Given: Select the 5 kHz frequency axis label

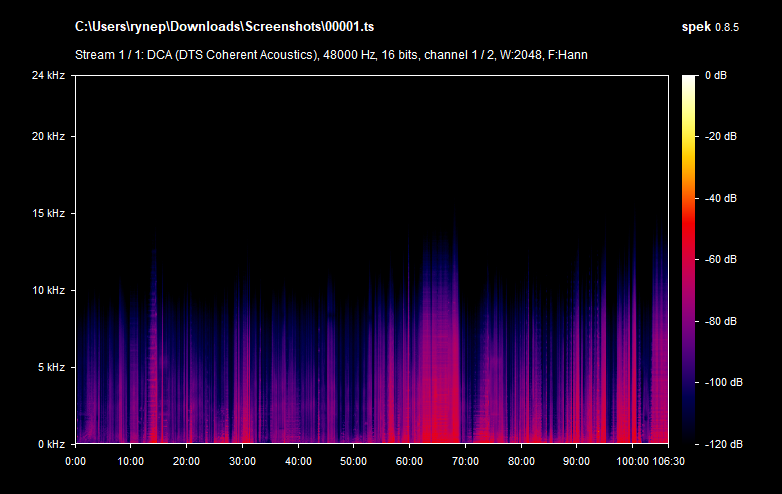Looking at the screenshot, I should point(50,367).
